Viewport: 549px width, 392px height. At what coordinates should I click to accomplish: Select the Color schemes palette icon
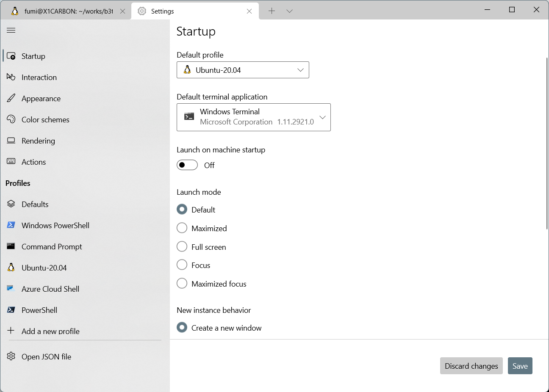(x=11, y=119)
